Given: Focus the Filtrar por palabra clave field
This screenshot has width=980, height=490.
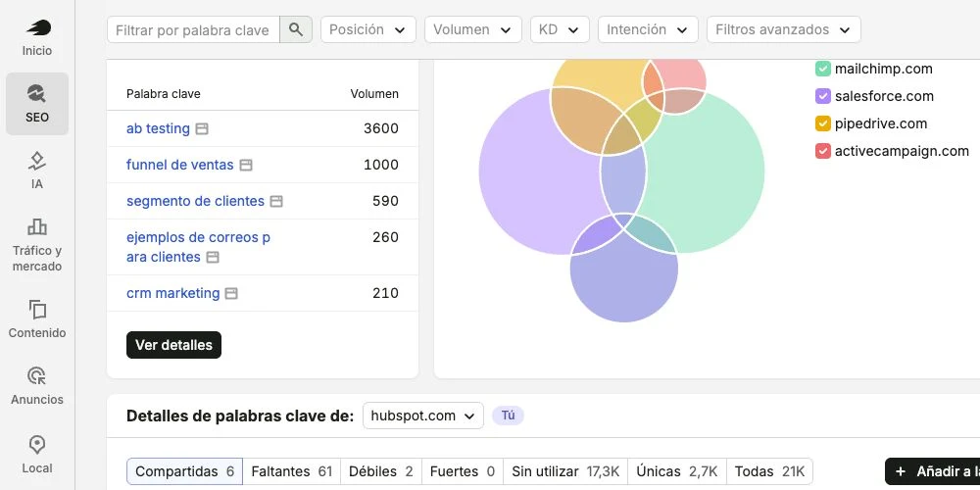Looking at the screenshot, I should pos(193,29).
